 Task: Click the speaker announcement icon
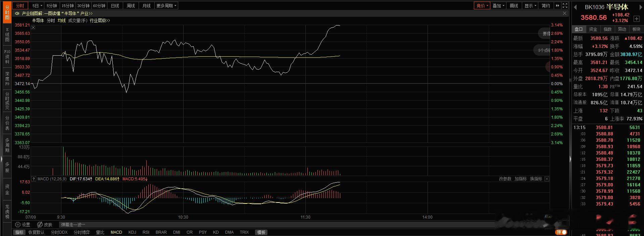[x=17, y=13]
